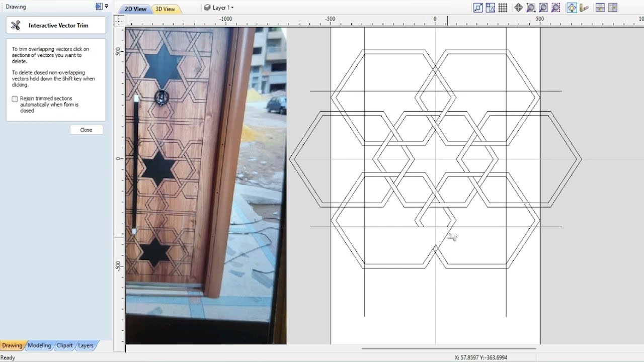
Task: Click the horizontal scrollbar under the canvas
Action: click(449, 348)
